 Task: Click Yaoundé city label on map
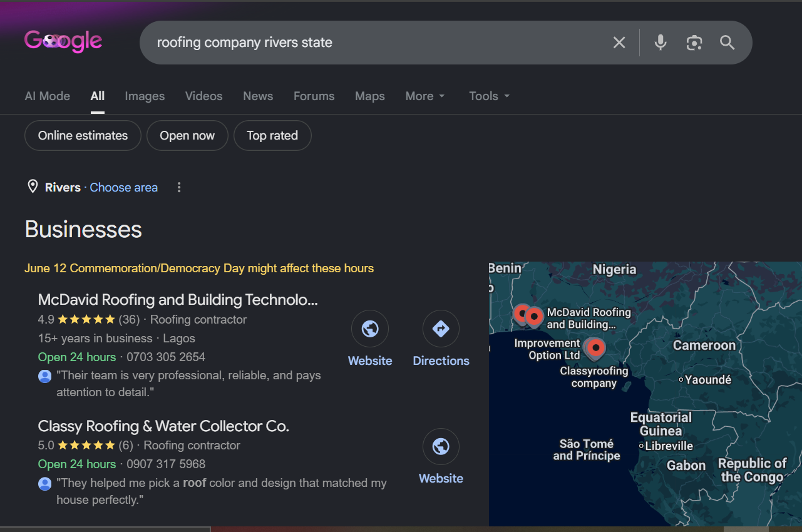(x=708, y=379)
